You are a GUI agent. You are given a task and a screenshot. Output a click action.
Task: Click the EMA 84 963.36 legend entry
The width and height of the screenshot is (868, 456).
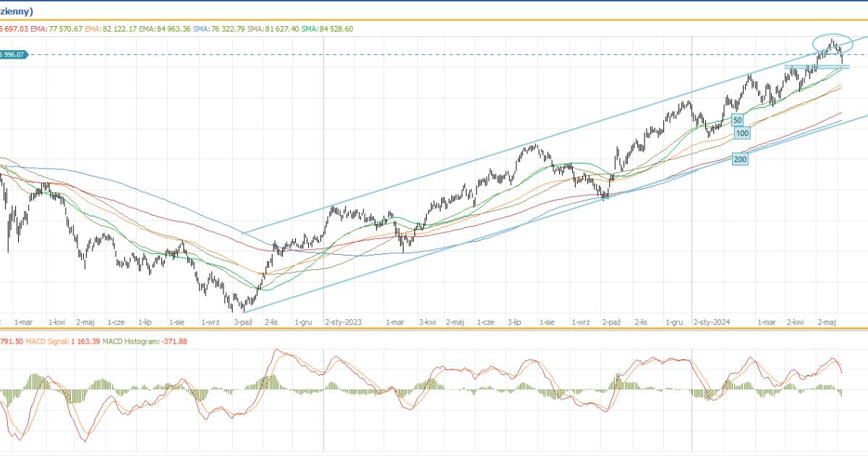(165, 28)
